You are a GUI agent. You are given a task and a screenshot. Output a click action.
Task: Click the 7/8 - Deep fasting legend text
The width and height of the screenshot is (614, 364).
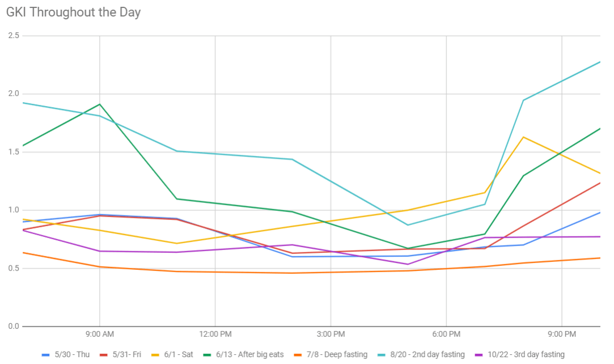pos(337,355)
